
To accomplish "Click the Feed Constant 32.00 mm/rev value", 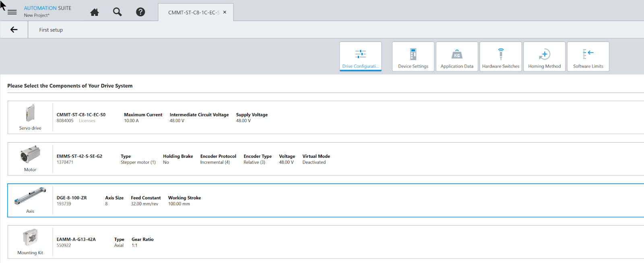I will point(144,204).
